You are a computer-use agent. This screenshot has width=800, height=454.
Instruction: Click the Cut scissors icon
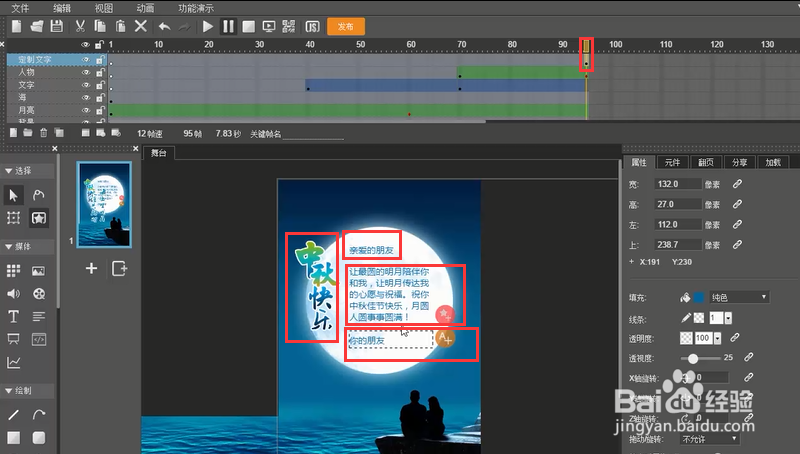click(80, 26)
